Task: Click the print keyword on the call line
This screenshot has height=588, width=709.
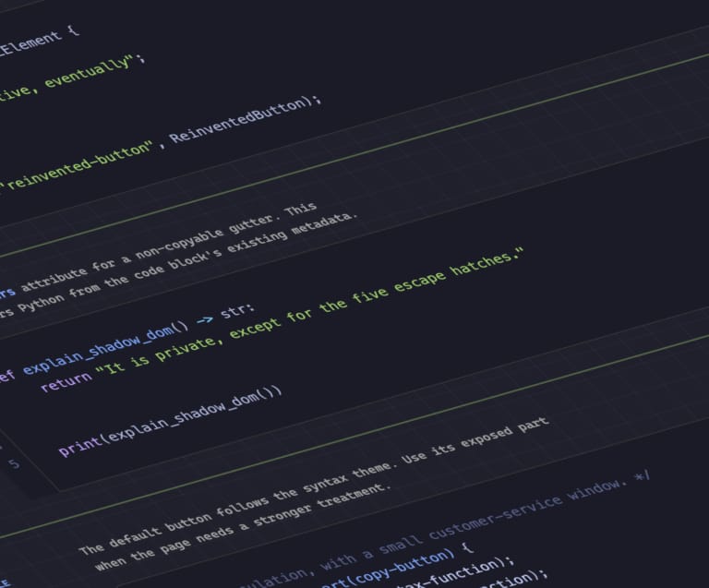Action: [x=79, y=445]
